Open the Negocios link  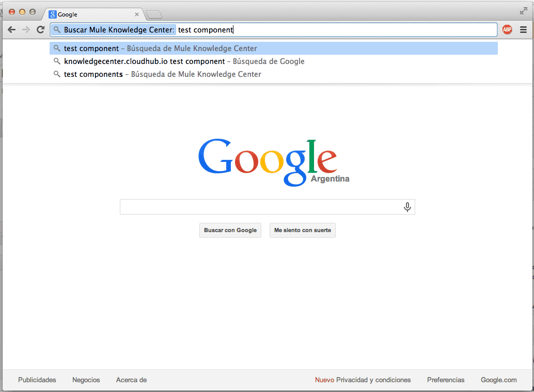(x=86, y=380)
